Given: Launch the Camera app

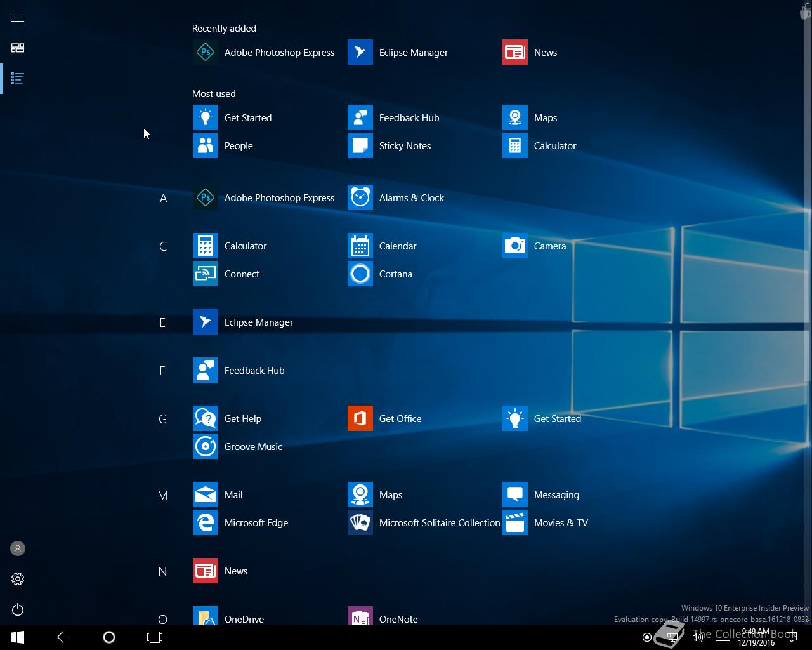Looking at the screenshot, I should coord(535,246).
